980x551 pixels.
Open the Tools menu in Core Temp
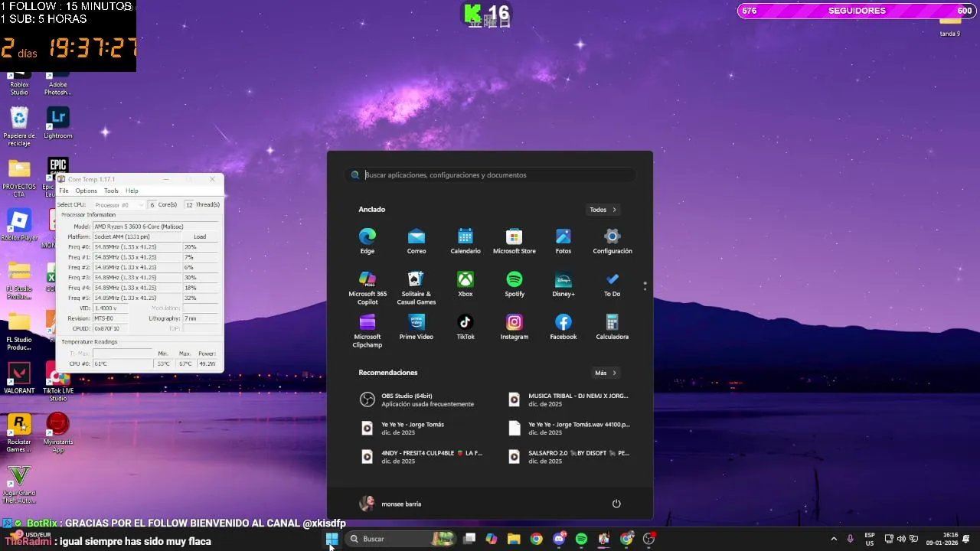pos(111,191)
